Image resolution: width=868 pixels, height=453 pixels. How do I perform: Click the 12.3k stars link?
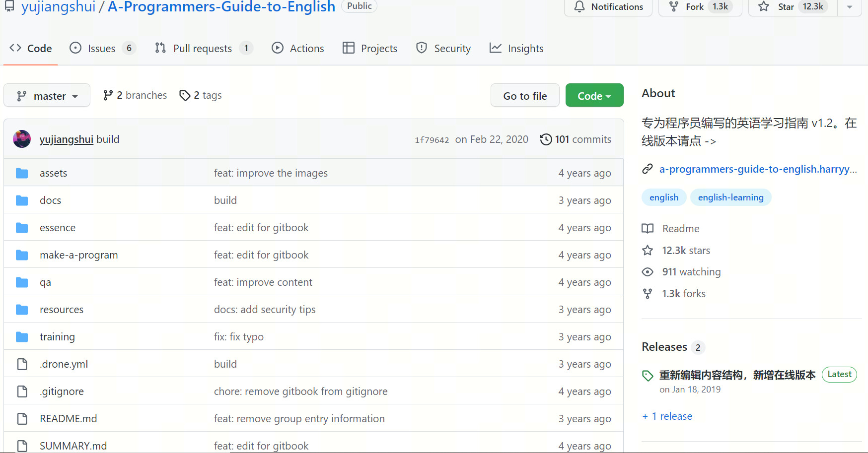pos(686,251)
